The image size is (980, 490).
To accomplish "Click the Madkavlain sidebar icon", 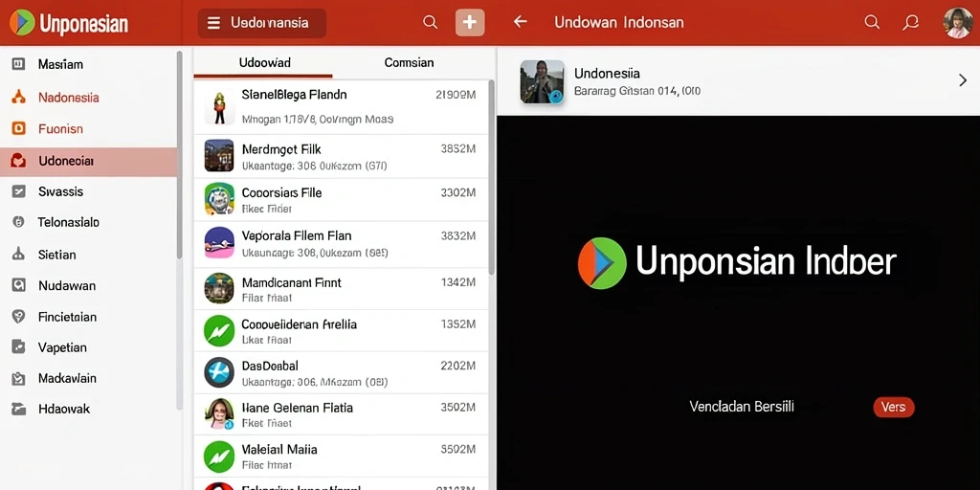I will click(x=19, y=378).
